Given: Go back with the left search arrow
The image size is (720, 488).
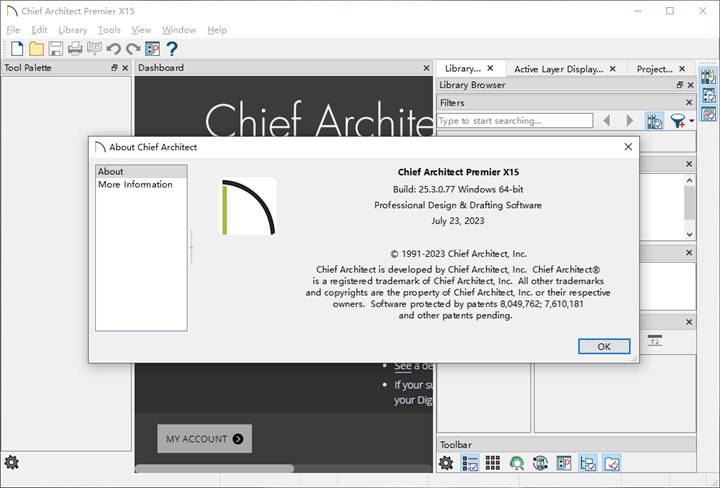Looking at the screenshot, I should pos(607,121).
